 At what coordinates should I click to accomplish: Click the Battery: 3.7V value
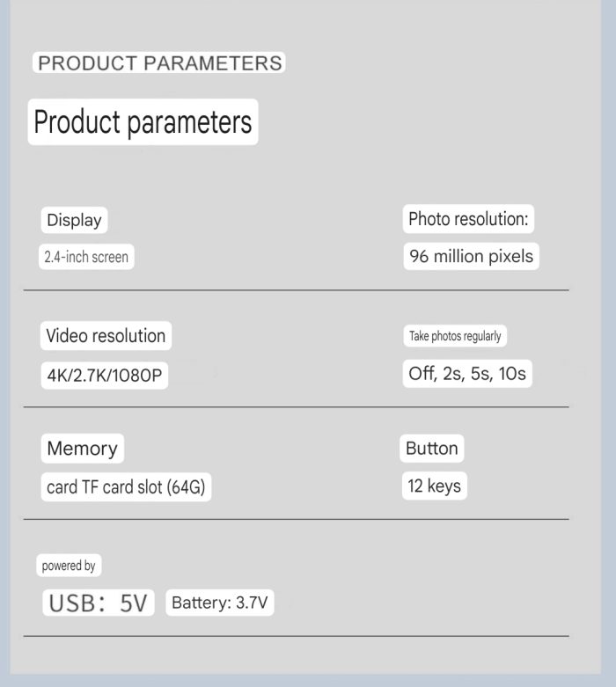coord(220,603)
